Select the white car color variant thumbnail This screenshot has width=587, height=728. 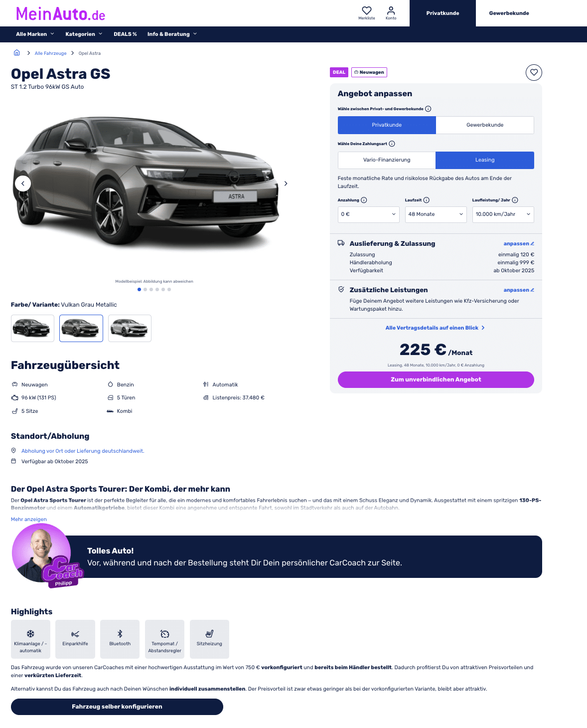coord(130,328)
